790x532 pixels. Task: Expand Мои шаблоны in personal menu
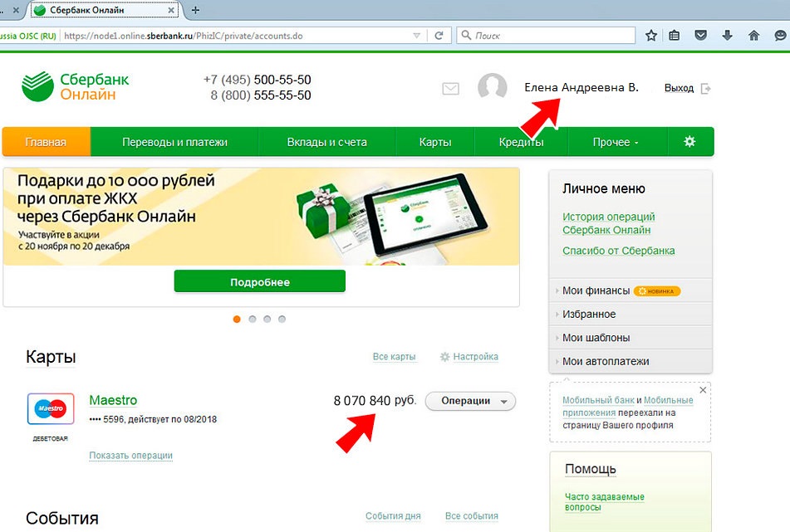coord(596,338)
